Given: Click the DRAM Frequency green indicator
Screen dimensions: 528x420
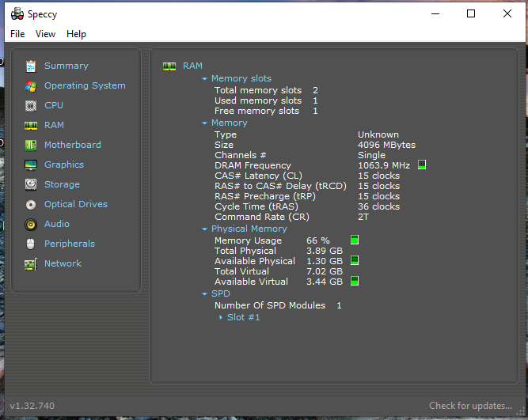Looking at the screenshot, I should 422,165.
